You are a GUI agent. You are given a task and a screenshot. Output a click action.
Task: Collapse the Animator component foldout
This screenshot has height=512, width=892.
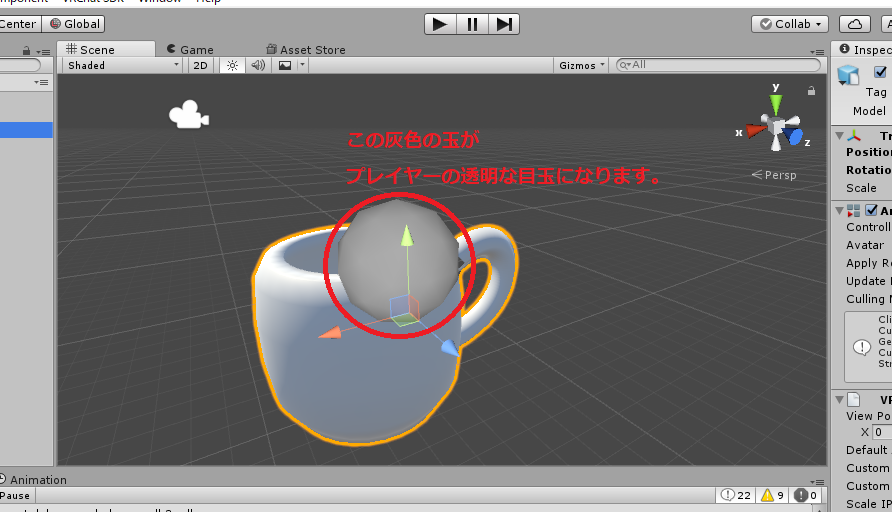click(x=839, y=210)
